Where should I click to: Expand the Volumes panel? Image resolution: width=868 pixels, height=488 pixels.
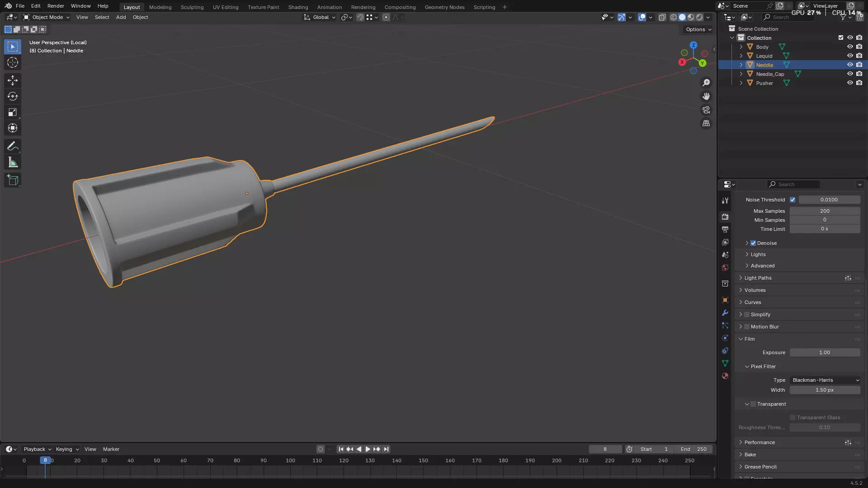pos(755,290)
